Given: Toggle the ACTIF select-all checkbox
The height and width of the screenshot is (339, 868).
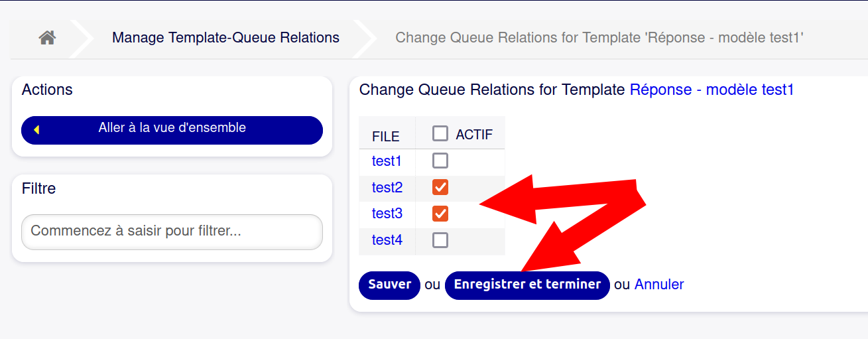Looking at the screenshot, I should click(x=440, y=134).
